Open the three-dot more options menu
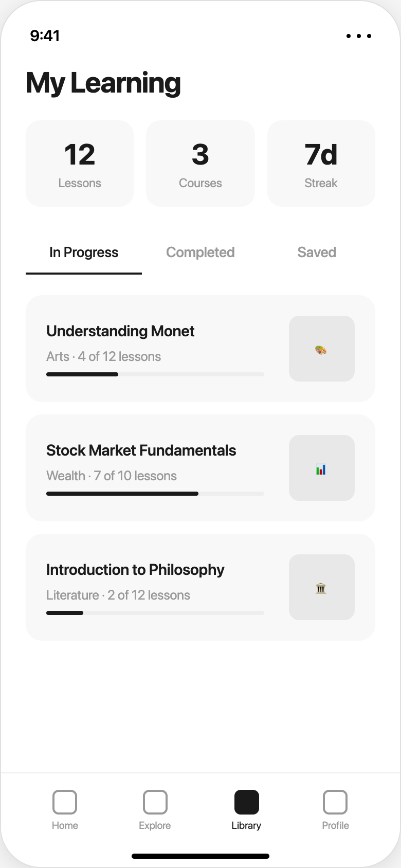 pyautogui.click(x=358, y=36)
